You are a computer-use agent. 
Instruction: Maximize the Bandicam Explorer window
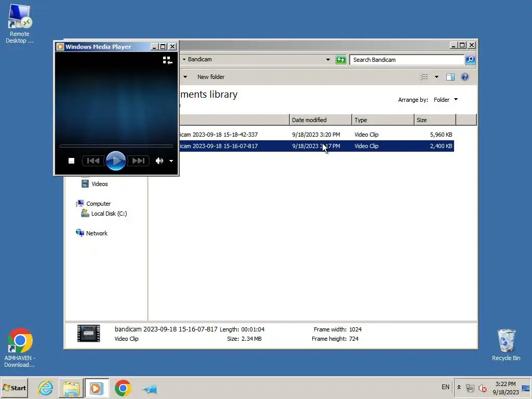(x=462, y=45)
